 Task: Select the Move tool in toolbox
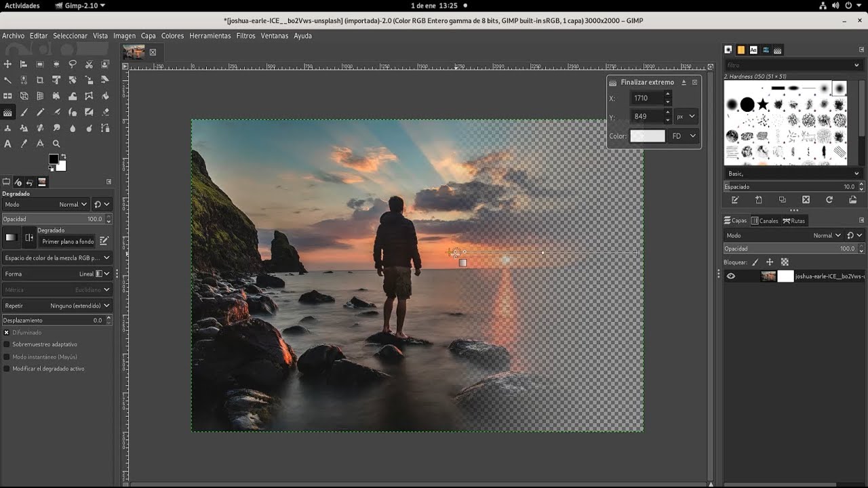(7, 64)
